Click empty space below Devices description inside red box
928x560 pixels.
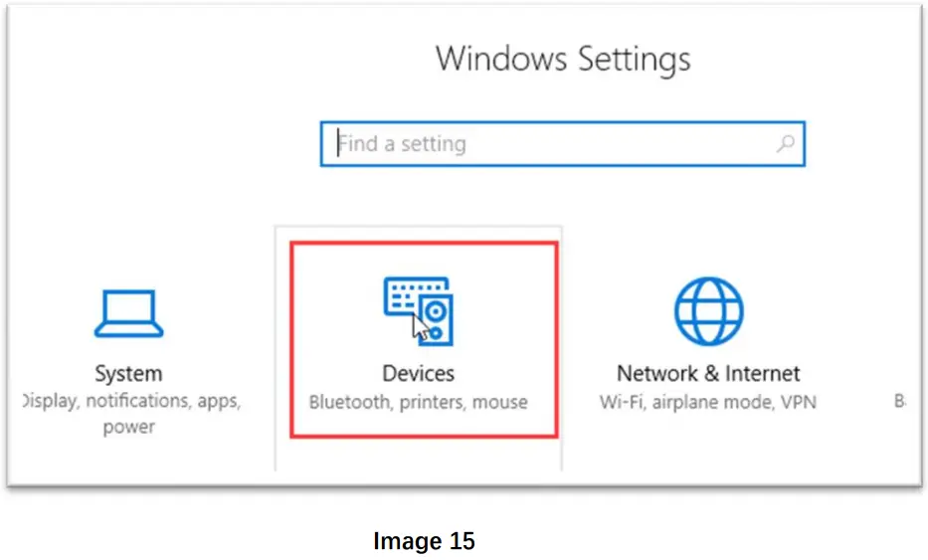click(x=424, y=425)
